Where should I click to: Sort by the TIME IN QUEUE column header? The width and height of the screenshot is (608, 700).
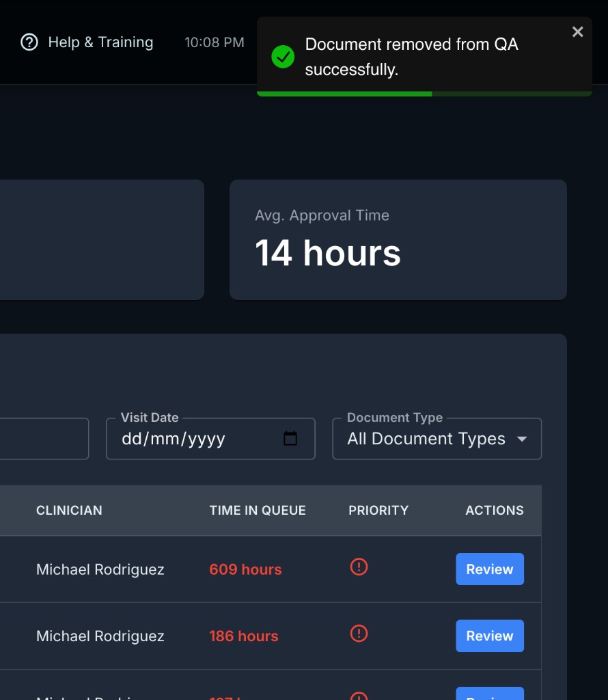[x=258, y=510]
